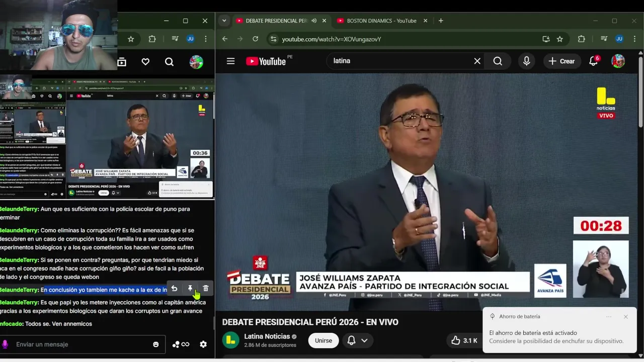Expand the subscription notification bell dropdown

[357, 340]
